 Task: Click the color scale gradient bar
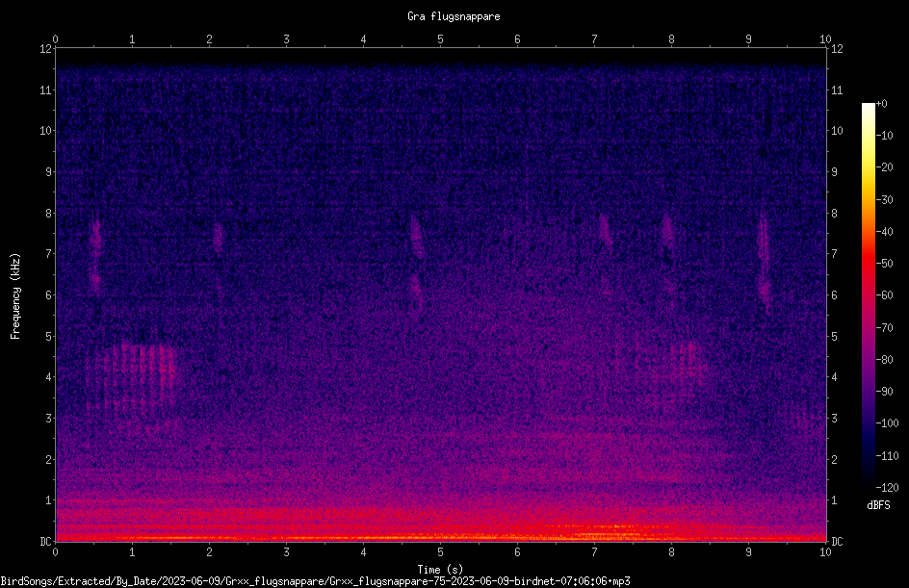tap(868, 294)
